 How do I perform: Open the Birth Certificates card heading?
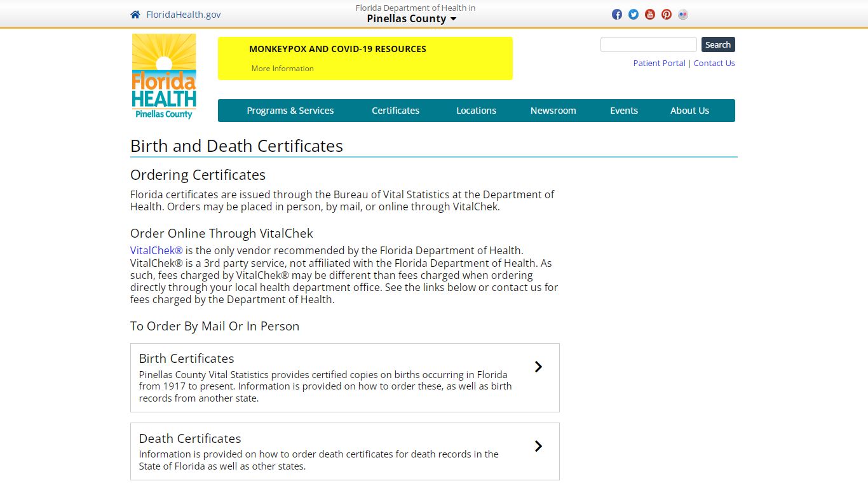click(x=187, y=358)
